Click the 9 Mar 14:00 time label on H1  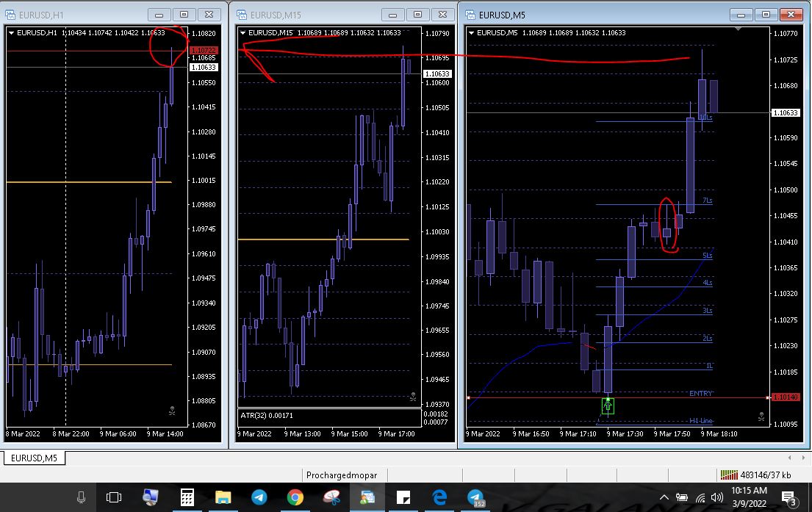(x=165, y=434)
